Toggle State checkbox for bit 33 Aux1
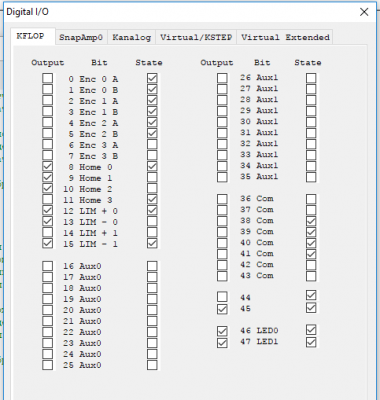 point(311,155)
